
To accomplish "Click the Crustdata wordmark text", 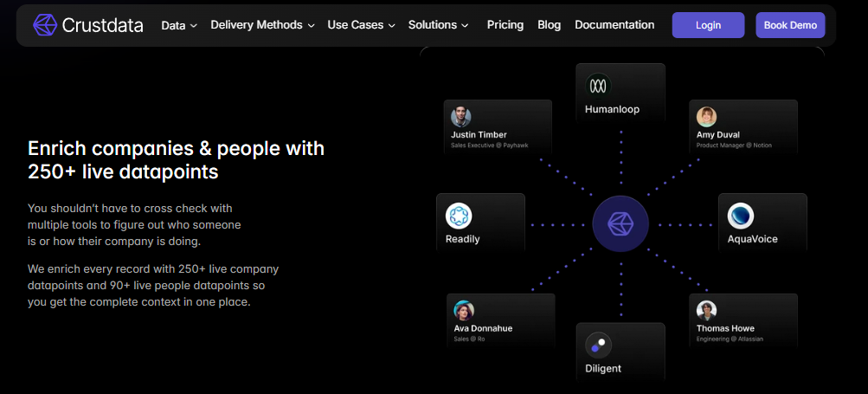I will [x=102, y=25].
